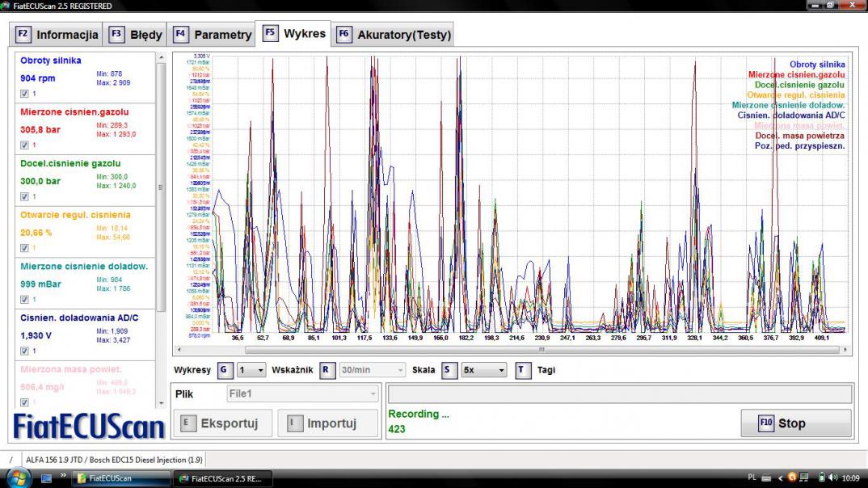Click the parameter list scroll down arrow
The width and height of the screenshot is (868, 488).
pyautogui.click(x=162, y=403)
